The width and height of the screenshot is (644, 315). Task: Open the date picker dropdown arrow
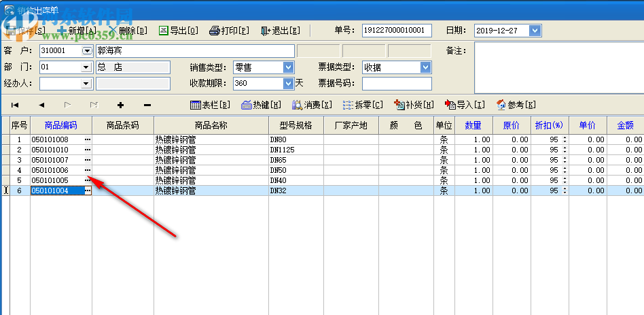(x=535, y=31)
